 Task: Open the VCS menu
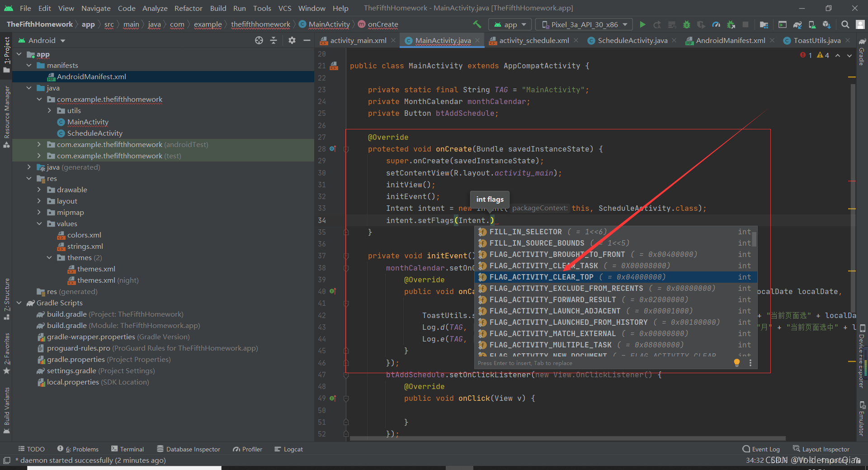pos(284,8)
